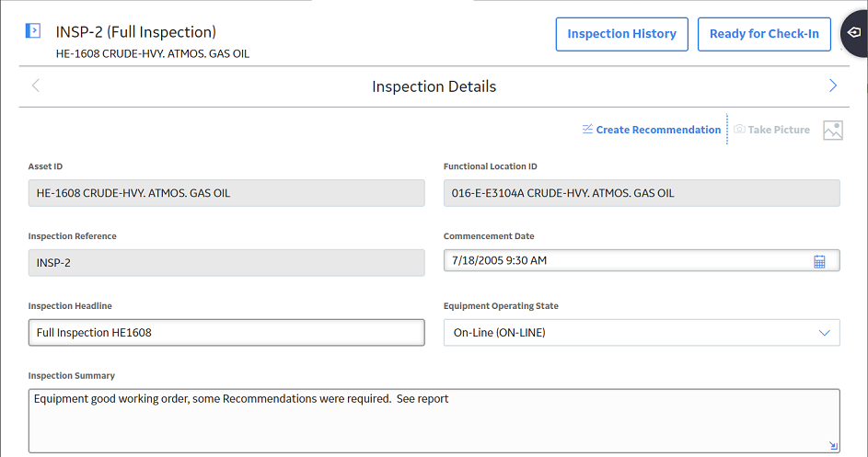The height and width of the screenshot is (457, 868).
Task: Select the Asset ID field
Action: point(226,193)
